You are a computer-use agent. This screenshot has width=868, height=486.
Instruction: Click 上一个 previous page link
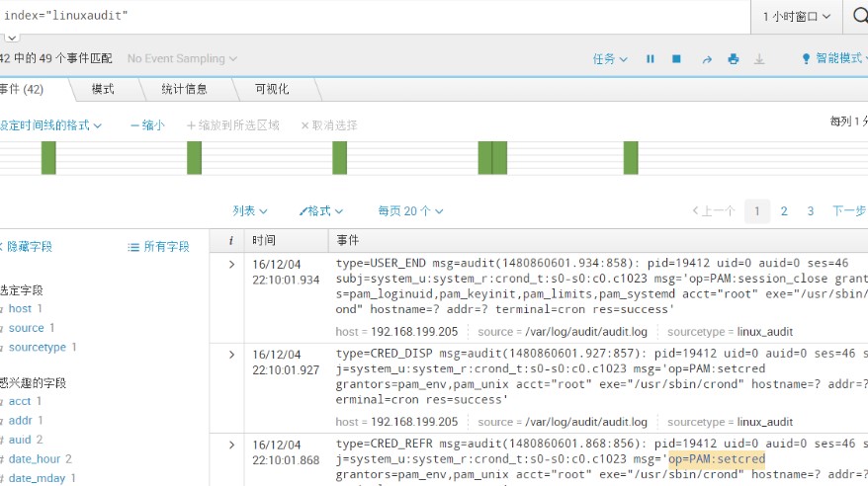pos(714,211)
